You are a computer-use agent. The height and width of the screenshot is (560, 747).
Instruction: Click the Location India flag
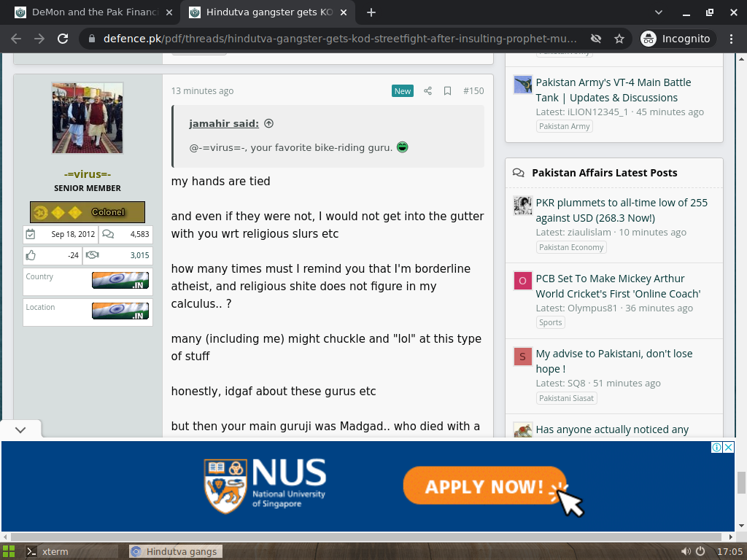[120, 311]
